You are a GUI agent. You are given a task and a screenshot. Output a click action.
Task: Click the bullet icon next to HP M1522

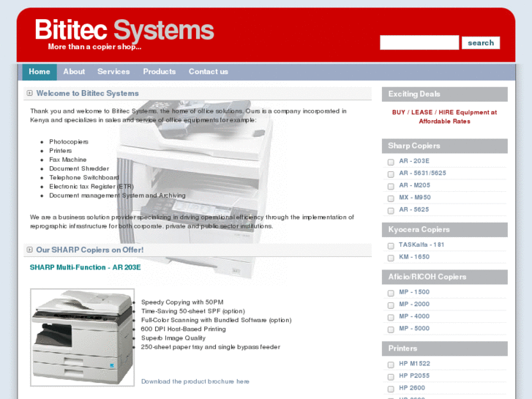pyautogui.click(x=391, y=365)
